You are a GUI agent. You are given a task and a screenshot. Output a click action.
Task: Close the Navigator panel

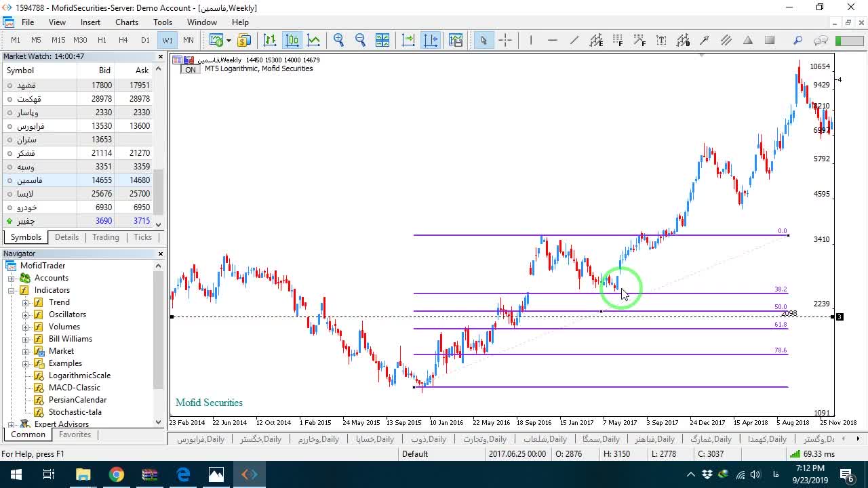point(161,253)
